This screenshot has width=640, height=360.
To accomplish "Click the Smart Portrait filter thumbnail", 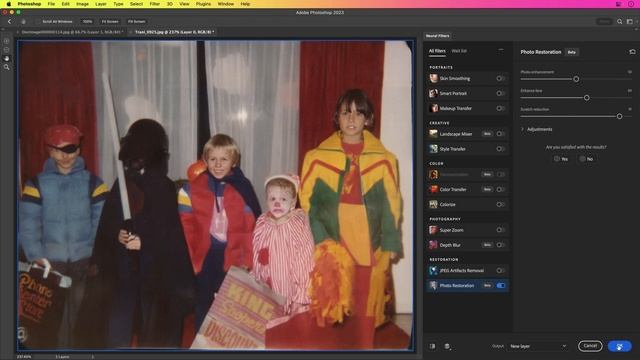I will coord(433,93).
